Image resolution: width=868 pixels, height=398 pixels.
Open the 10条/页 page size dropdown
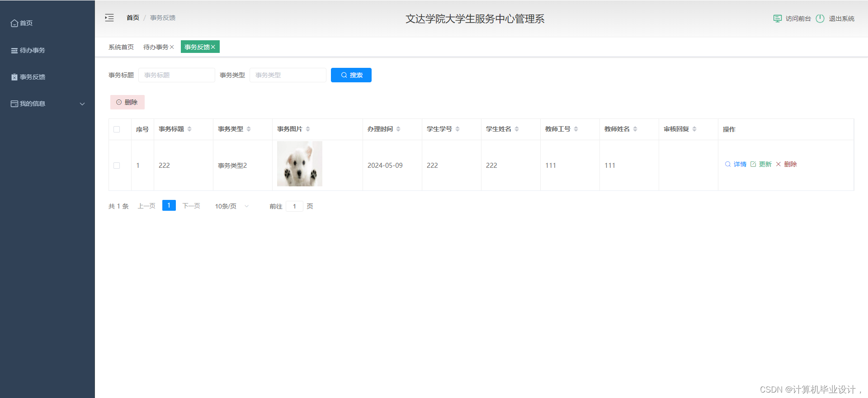pyautogui.click(x=232, y=206)
